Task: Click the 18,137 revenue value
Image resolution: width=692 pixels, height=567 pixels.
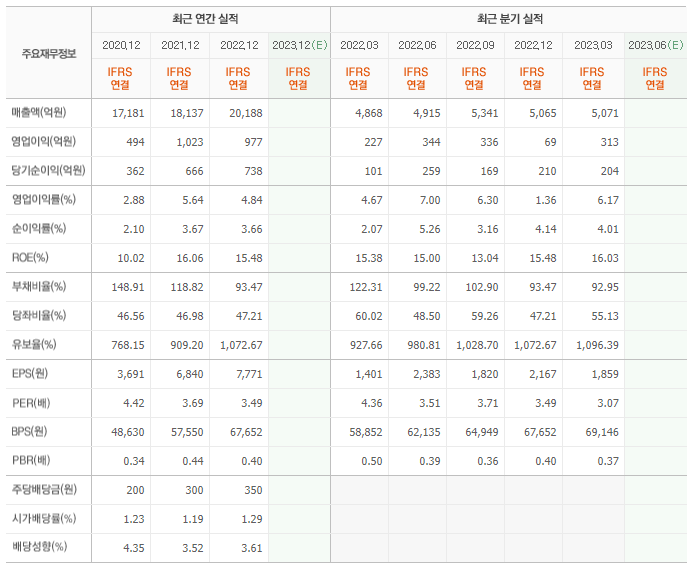Action: coord(187,113)
